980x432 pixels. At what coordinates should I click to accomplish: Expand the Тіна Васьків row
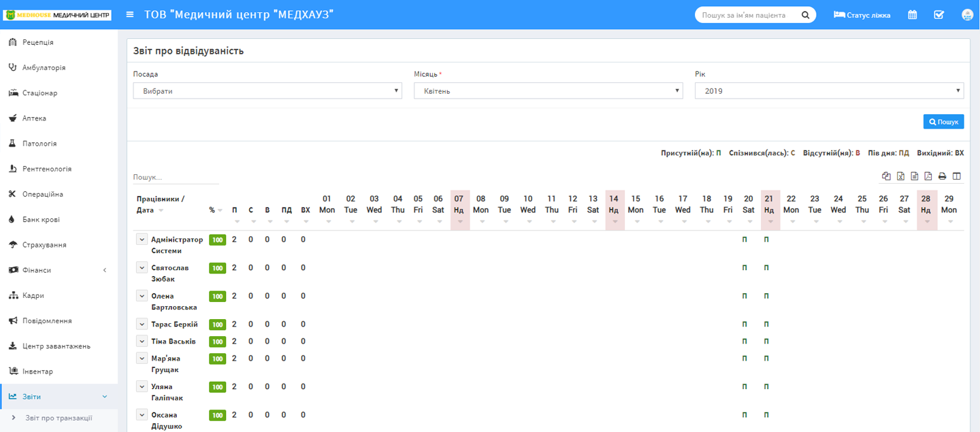click(142, 341)
